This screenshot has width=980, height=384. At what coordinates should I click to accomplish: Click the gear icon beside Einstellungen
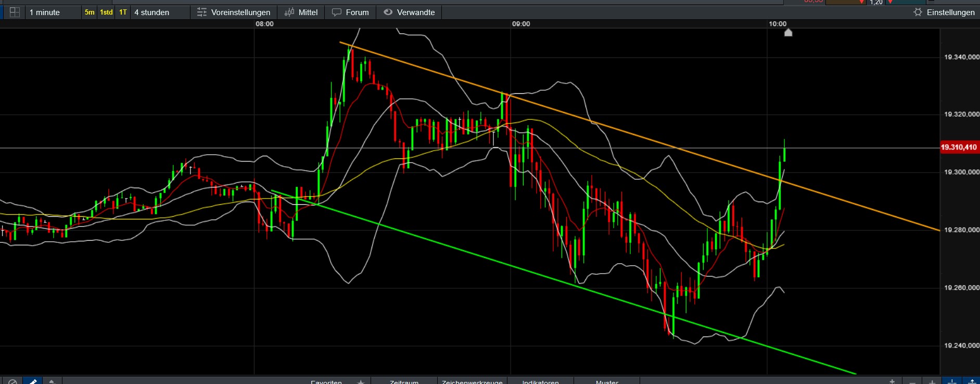(x=918, y=12)
